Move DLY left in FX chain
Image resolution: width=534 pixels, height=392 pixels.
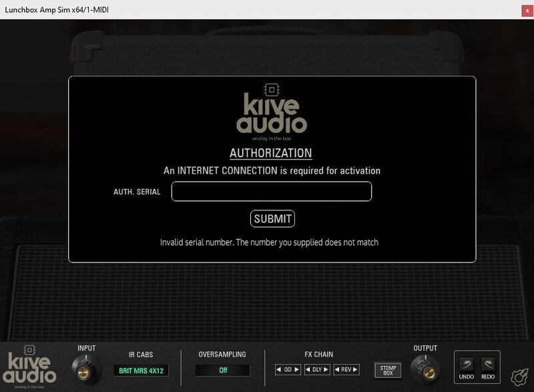pos(308,369)
